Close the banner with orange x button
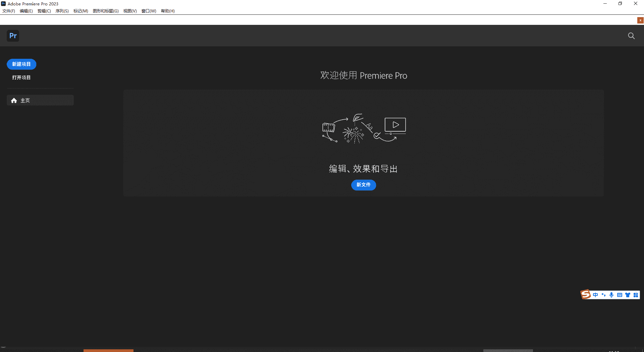The width and height of the screenshot is (644, 352). (640, 20)
